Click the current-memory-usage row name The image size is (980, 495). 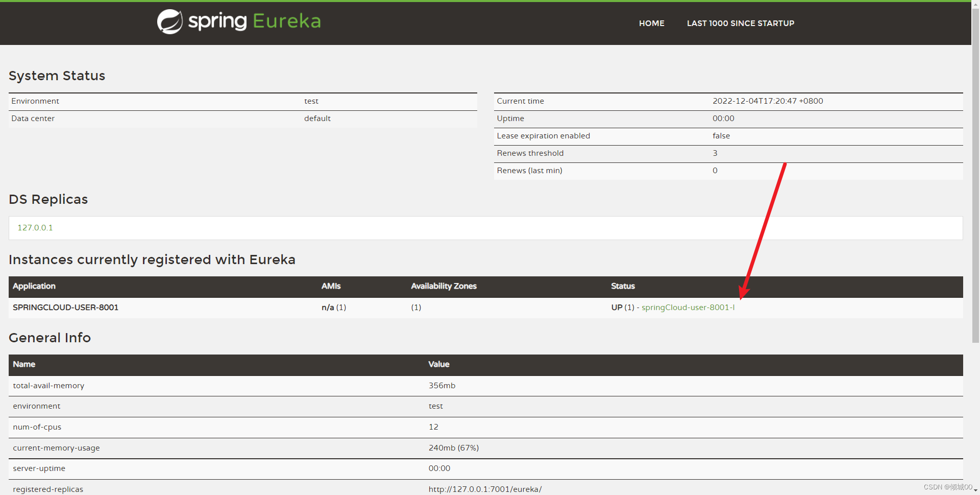[x=56, y=448]
